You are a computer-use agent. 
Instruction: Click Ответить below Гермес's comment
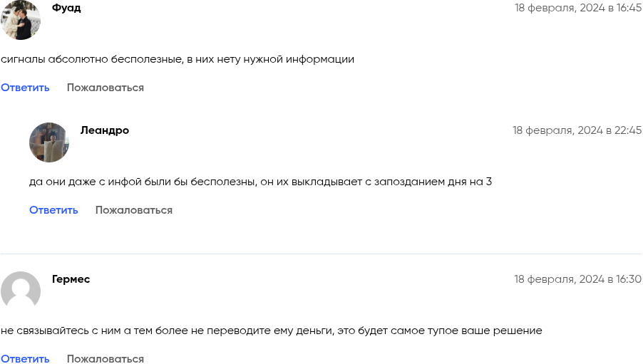coord(25,358)
